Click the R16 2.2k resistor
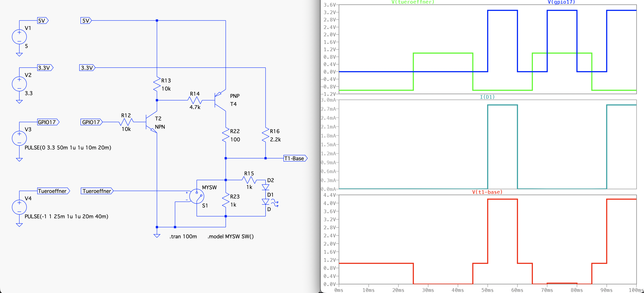 [265, 135]
